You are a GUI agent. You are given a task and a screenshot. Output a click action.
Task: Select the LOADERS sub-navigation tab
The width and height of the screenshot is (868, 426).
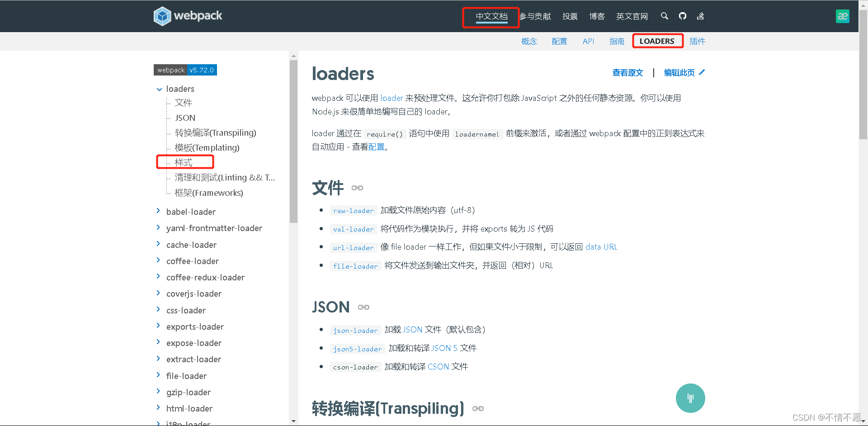[x=657, y=41]
